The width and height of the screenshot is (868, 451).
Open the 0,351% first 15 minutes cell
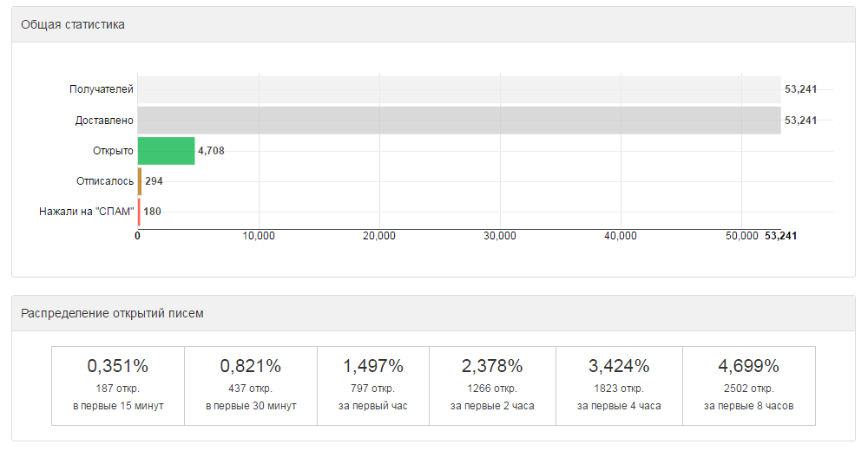(118, 386)
